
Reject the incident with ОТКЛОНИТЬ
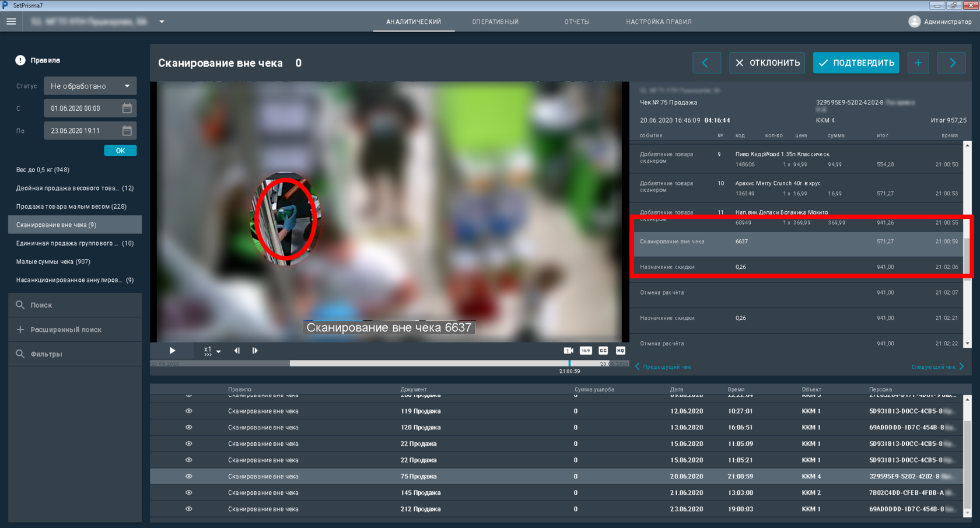[767, 63]
